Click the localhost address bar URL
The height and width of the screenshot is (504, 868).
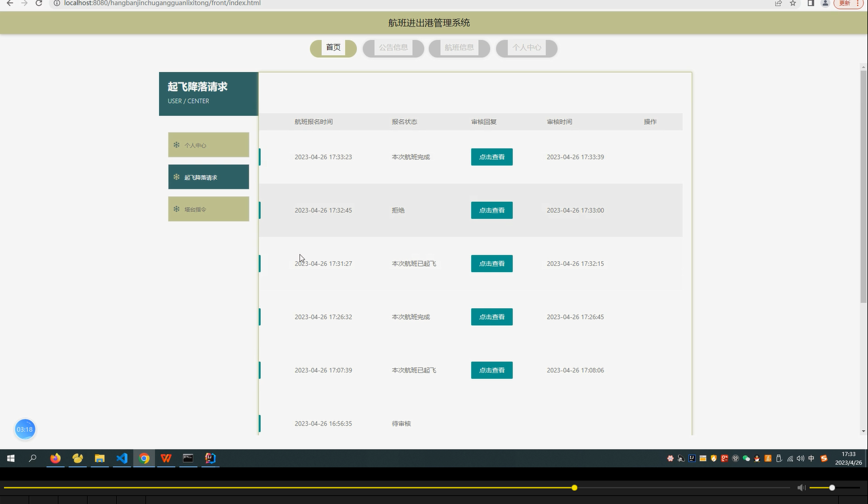point(162,3)
